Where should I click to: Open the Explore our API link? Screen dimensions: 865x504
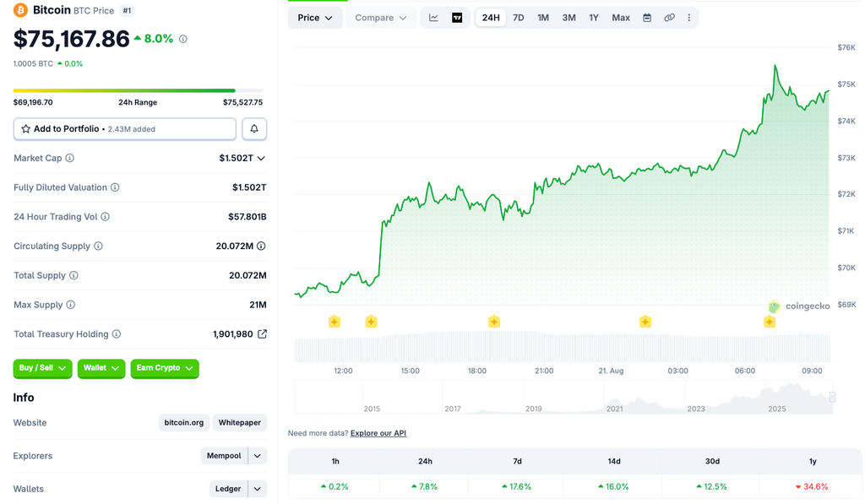coord(378,433)
